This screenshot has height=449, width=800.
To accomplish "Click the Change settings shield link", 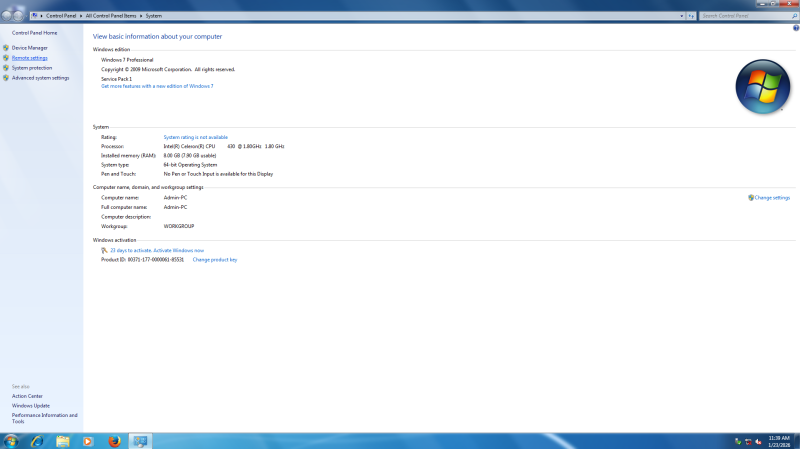I will [x=769, y=198].
